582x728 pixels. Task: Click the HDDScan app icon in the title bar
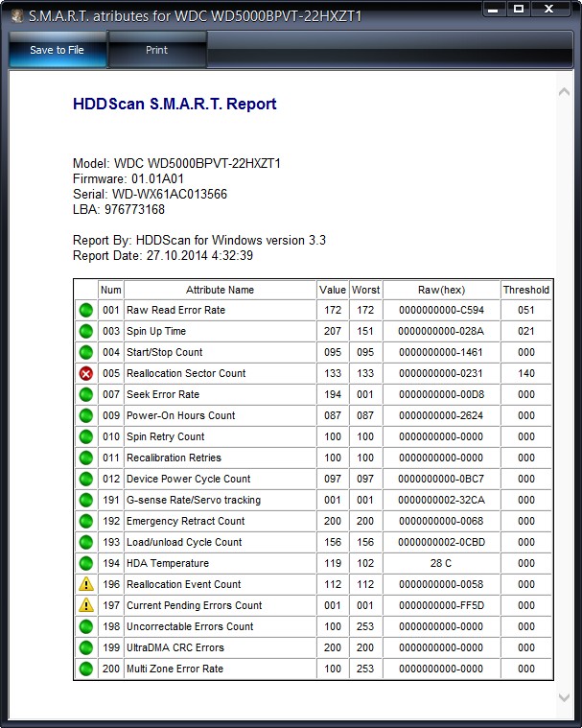pos(17,16)
